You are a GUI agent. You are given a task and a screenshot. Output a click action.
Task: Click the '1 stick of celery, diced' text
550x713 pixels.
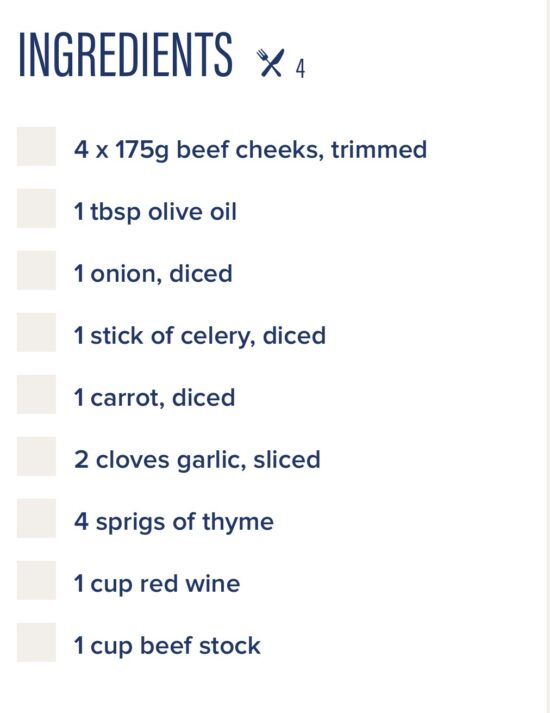pyautogui.click(x=200, y=336)
